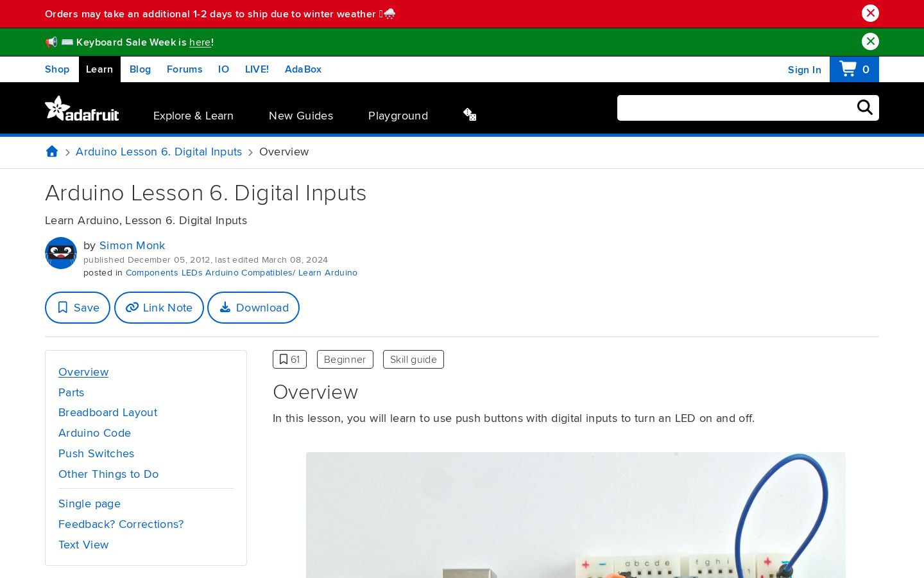Go to the Forums tab

(184, 69)
